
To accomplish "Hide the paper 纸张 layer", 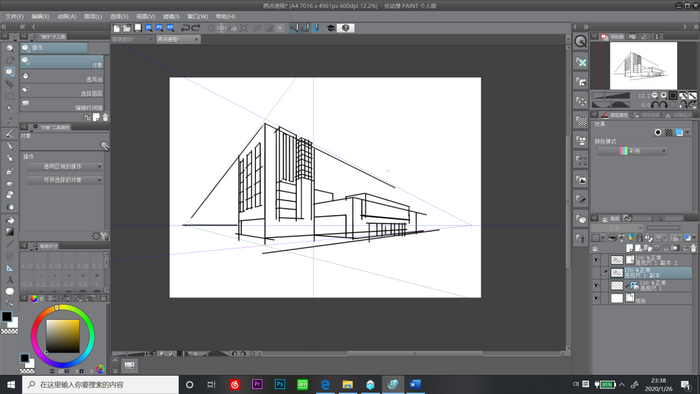I will pyautogui.click(x=596, y=299).
